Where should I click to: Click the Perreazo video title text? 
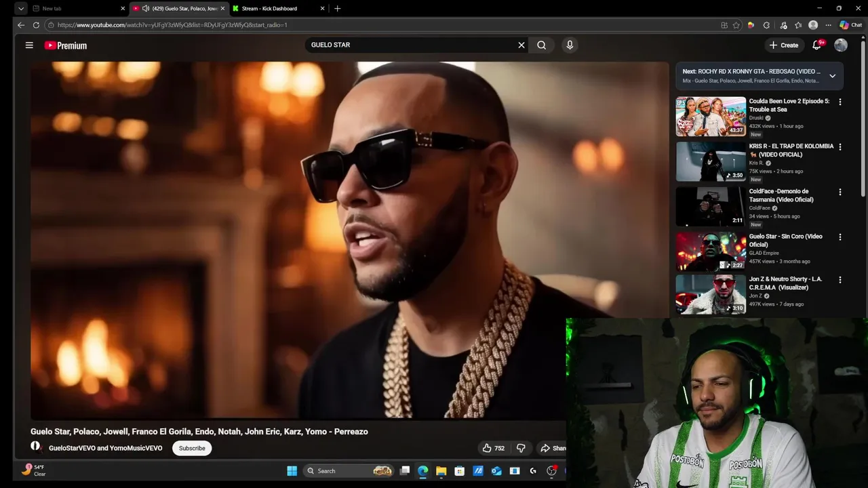tap(199, 432)
